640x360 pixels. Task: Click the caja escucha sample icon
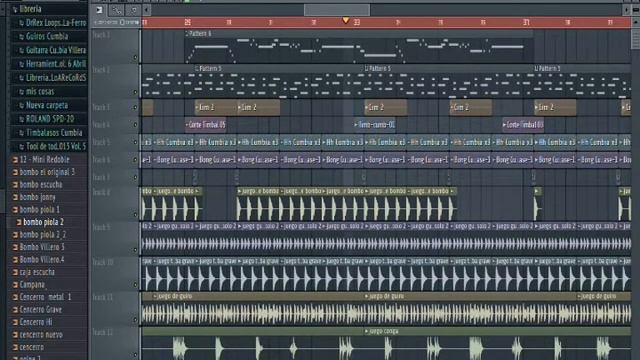coord(15,272)
